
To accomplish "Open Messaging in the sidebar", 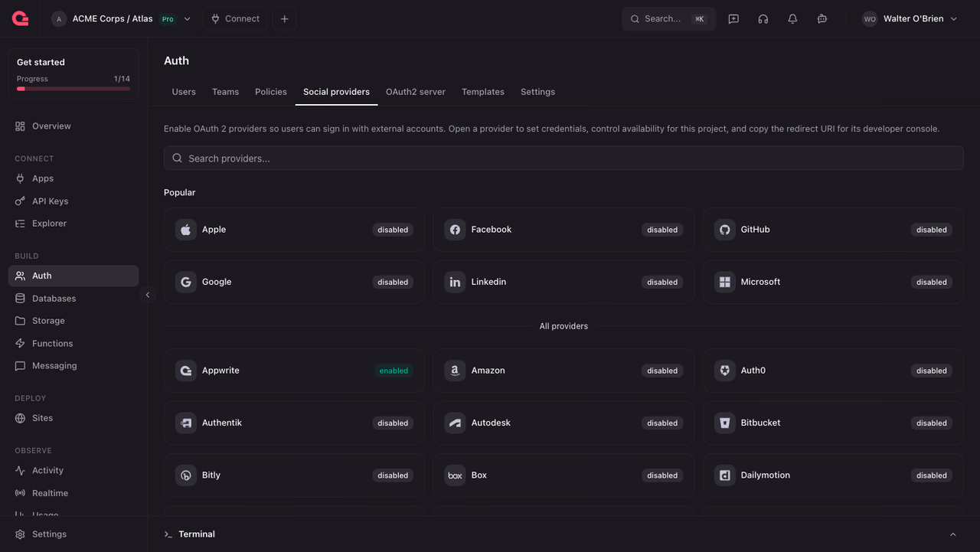I will click(73, 366).
